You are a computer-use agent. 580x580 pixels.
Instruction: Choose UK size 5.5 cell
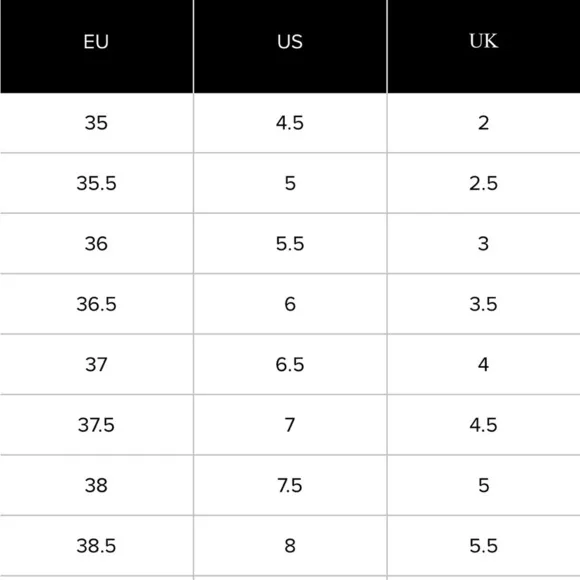(x=483, y=546)
